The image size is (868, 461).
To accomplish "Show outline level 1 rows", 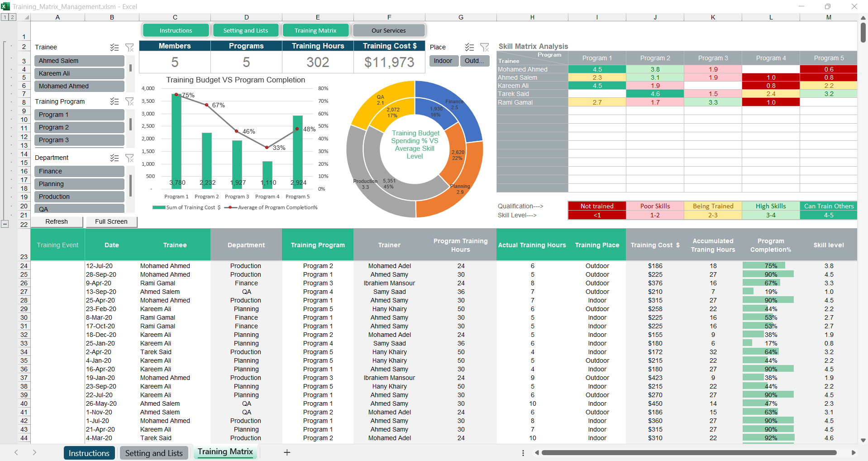I will click(5, 17).
